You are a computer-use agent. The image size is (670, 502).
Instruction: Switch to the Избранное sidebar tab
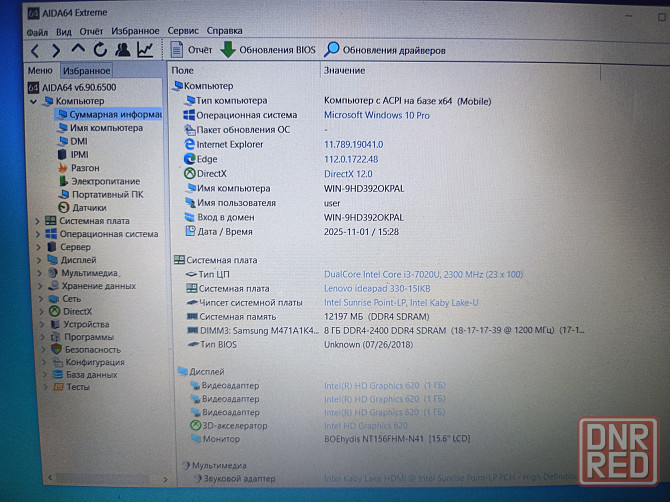click(x=86, y=70)
